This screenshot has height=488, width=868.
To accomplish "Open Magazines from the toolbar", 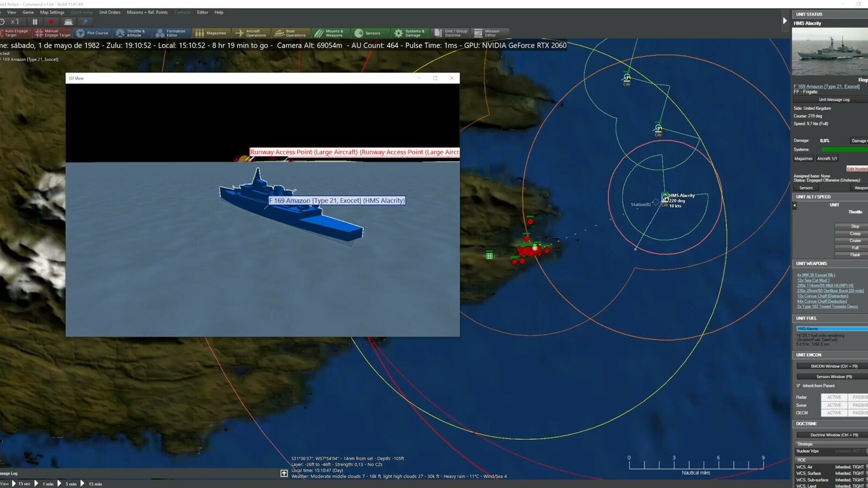I will click(x=210, y=33).
